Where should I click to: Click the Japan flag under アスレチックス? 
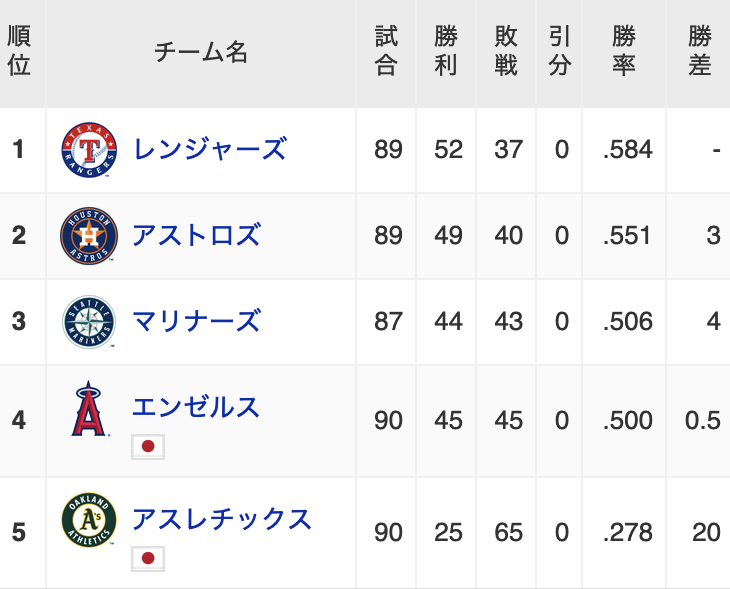(x=148, y=558)
